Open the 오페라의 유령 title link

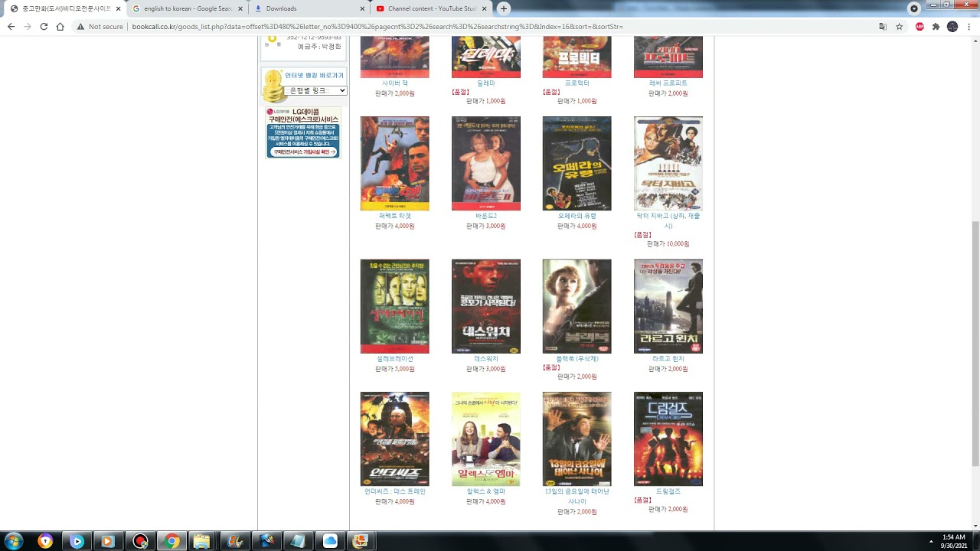[577, 216]
